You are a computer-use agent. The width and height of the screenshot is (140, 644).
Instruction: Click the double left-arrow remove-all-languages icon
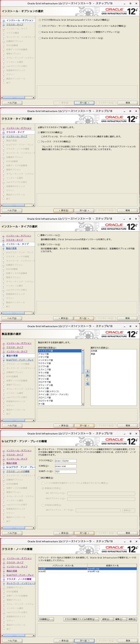click(x=87, y=384)
